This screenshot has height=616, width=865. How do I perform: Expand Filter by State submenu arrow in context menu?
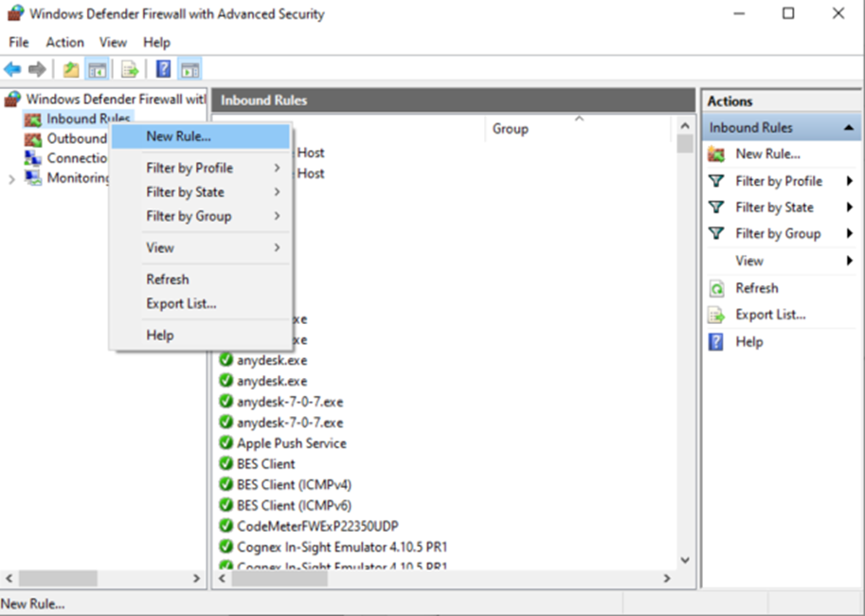pos(277,192)
